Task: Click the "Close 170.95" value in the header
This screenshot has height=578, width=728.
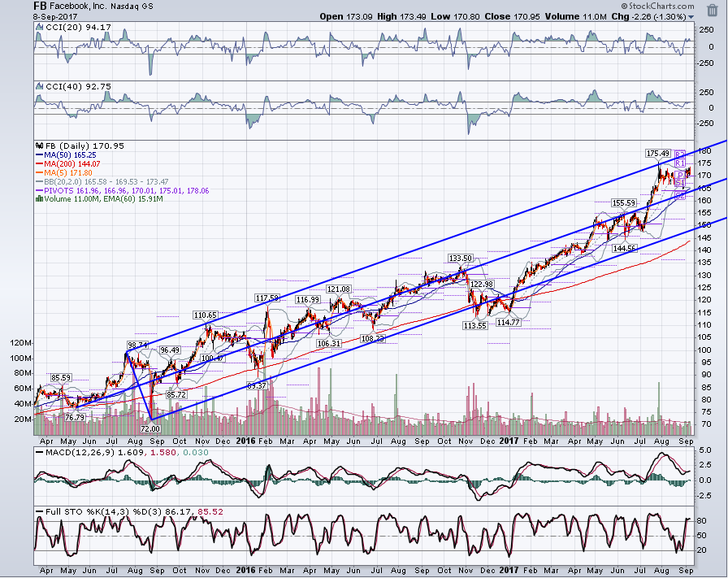Action: 512,17
